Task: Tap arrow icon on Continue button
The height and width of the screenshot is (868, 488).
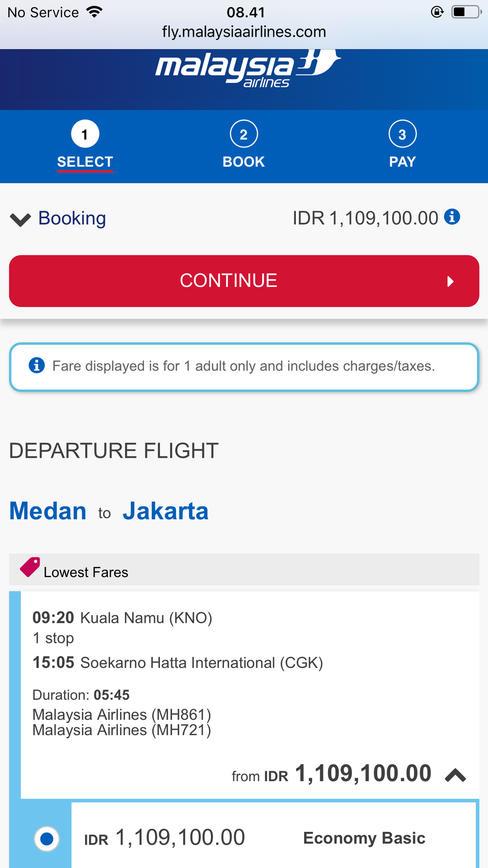Action: [x=451, y=281]
